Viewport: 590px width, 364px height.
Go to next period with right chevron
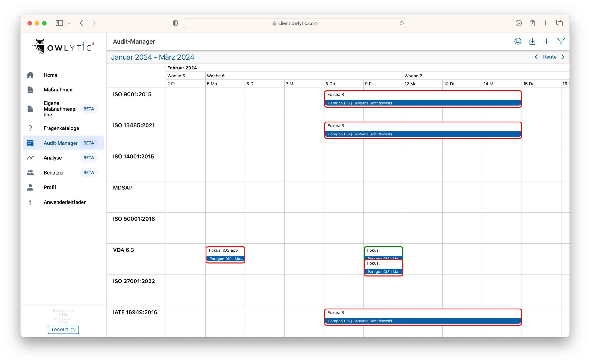tap(563, 57)
